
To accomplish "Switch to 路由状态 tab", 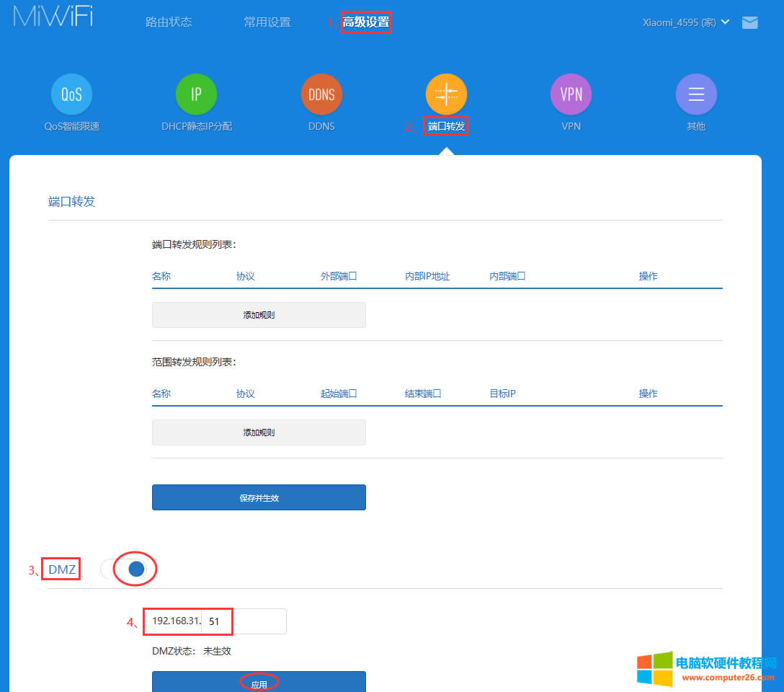I will [169, 22].
